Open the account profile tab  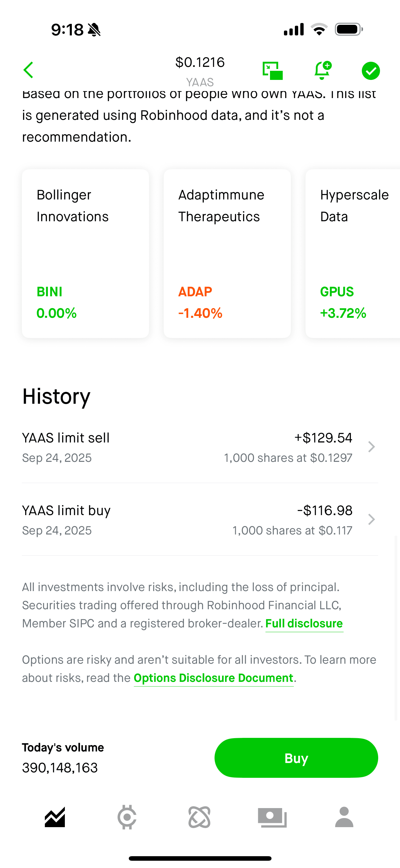point(344,817)
